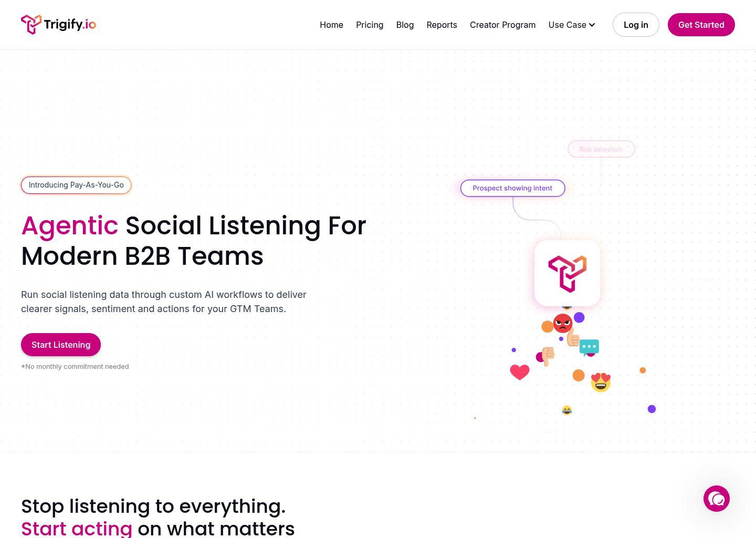The image size is (756, 538).
Task: Click the Get Started button
Action: pyautogui.click(x=701, y=25)
